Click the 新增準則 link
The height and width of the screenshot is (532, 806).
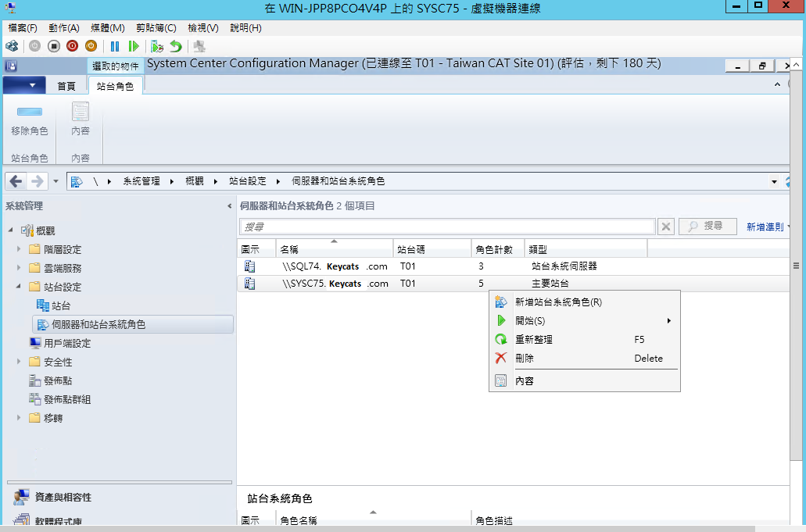[x=765, y=227]
